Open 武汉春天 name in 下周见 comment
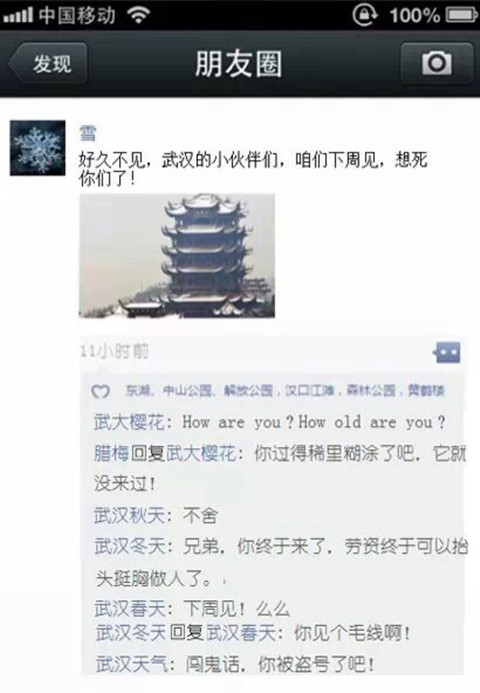Viewport: 480px width, 693px height. (130, 609)
